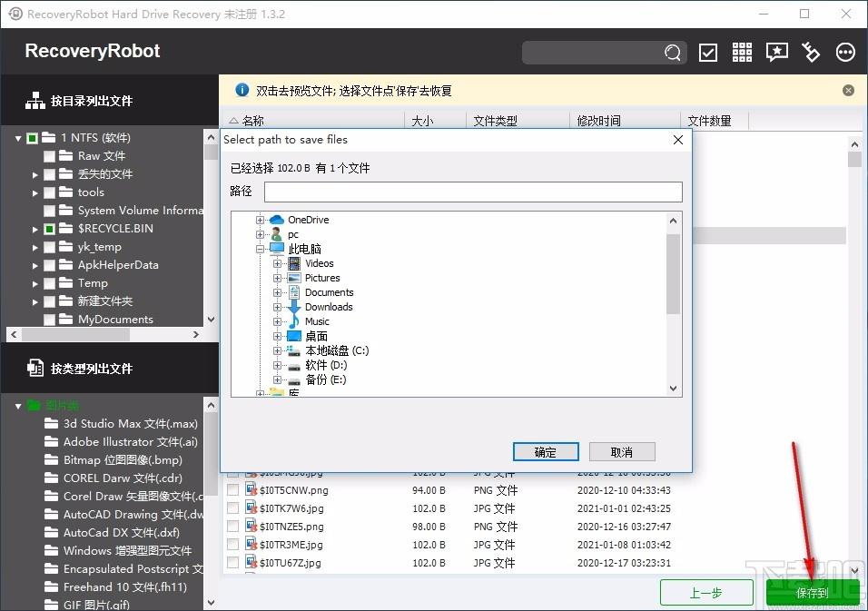Click the 取消 button
868x611 pixels.
622,451
